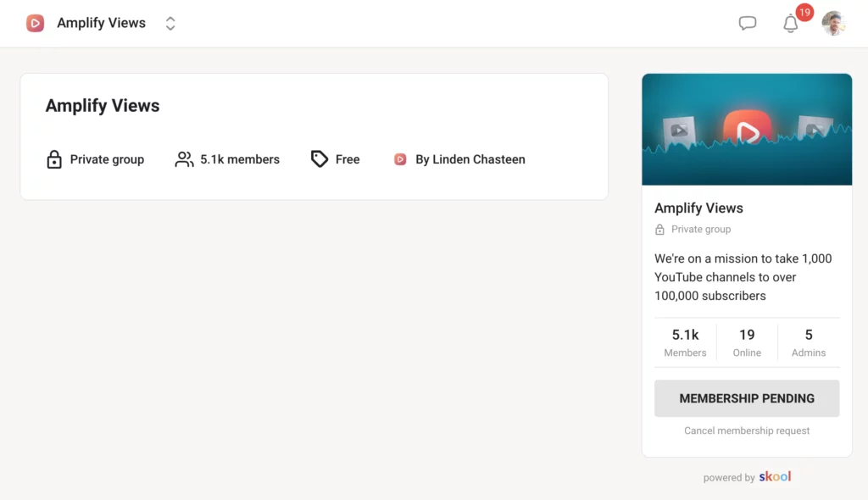Click the Amplify Views group logo icon

tap(34, 23)
